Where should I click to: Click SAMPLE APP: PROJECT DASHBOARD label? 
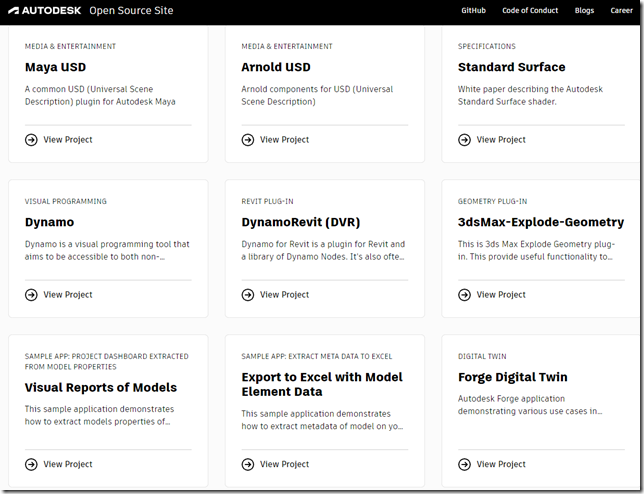coord(106,361)
